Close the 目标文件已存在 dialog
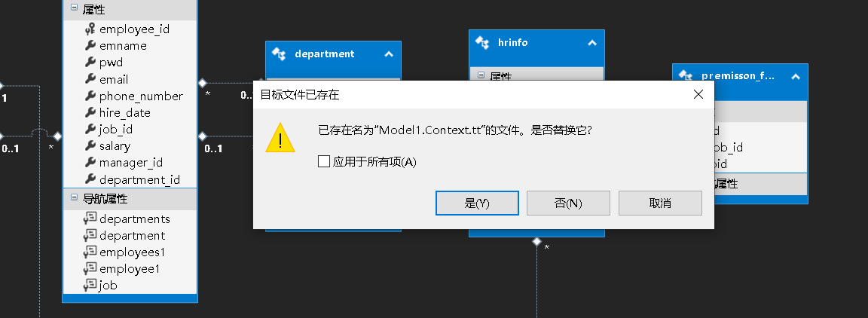 [x=698, y=95]
